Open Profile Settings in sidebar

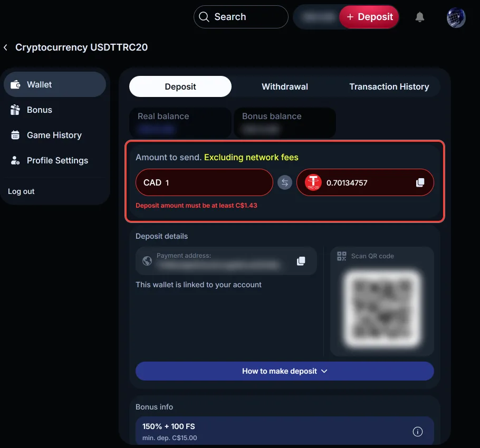[55, 161]
